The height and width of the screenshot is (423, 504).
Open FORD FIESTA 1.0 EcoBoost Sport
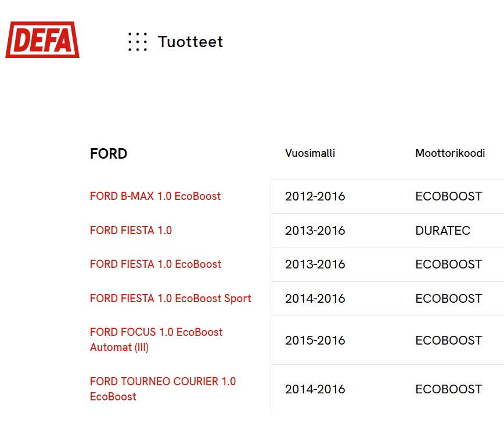(170, 299)
